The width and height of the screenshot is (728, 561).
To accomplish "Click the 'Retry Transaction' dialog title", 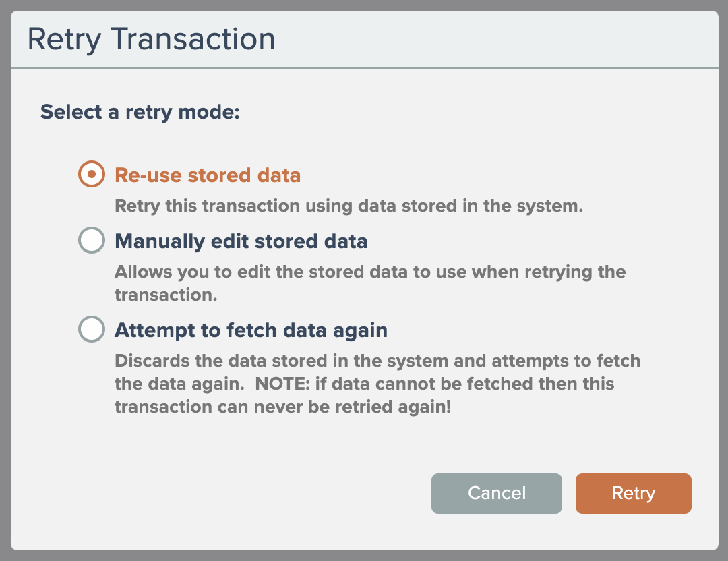I will pos(151,39).
